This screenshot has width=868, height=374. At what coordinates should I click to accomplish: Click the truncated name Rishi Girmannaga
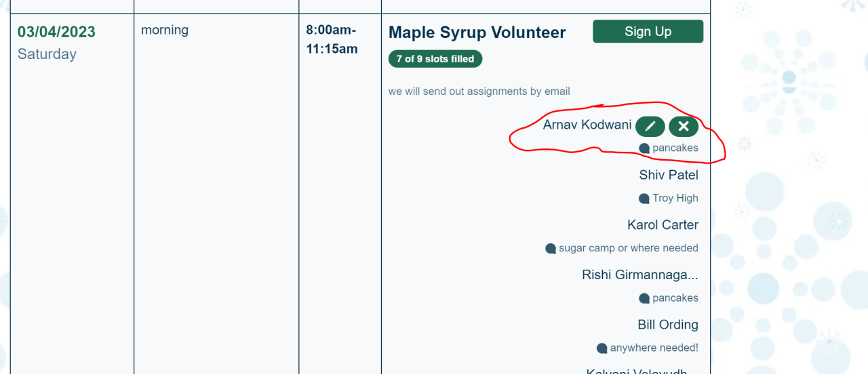[x=639, y=274]
